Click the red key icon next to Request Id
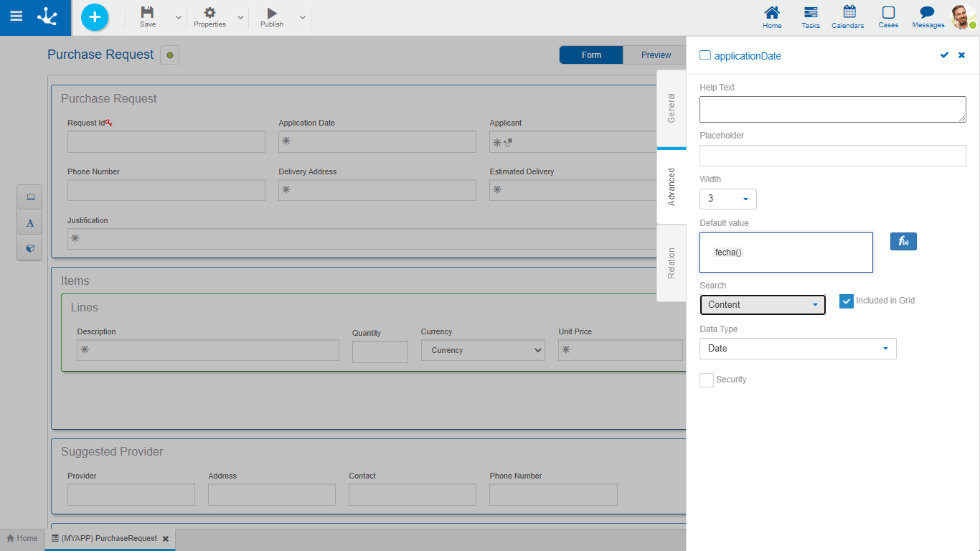The height and width of the screenshot is (551, 980). coord(108,123)
